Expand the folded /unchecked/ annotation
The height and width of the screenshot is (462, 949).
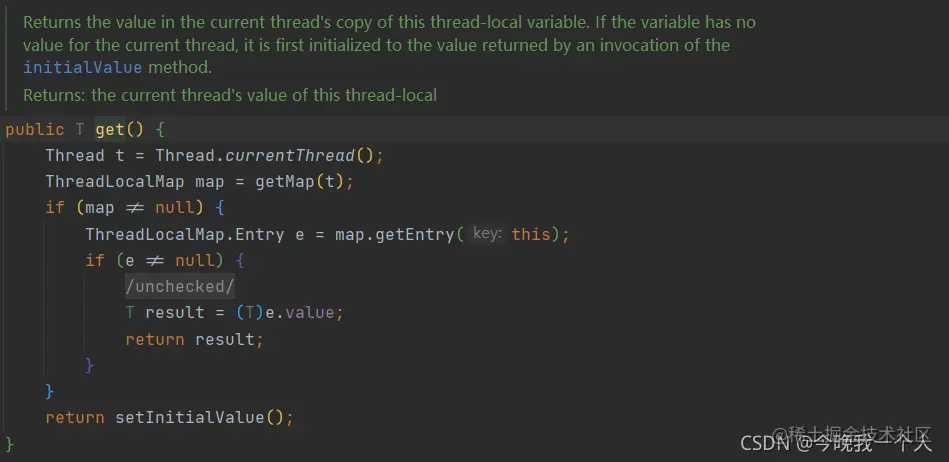pyautogui.click(x=180, y=286)
